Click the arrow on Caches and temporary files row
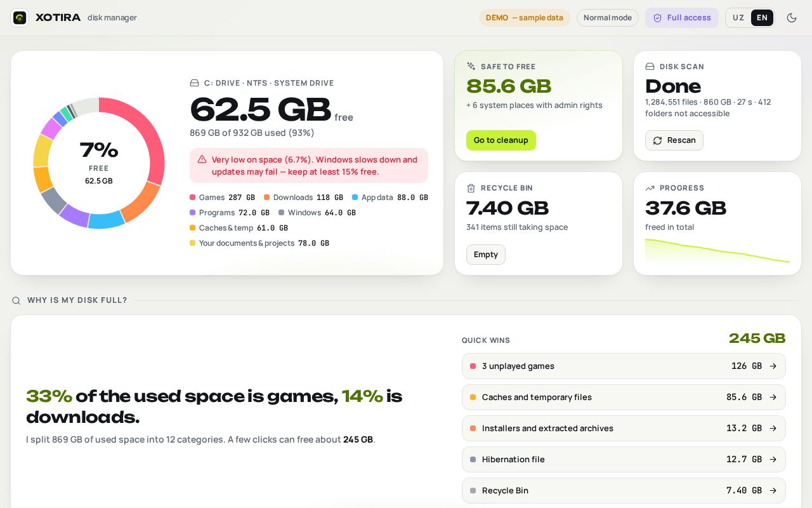 click(x=773, y=397)
